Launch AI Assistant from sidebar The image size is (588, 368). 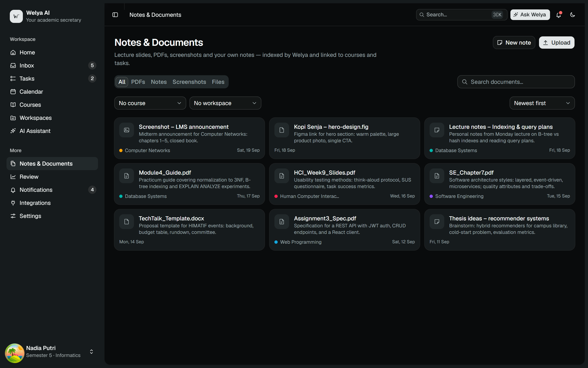(x=52, y=131)
